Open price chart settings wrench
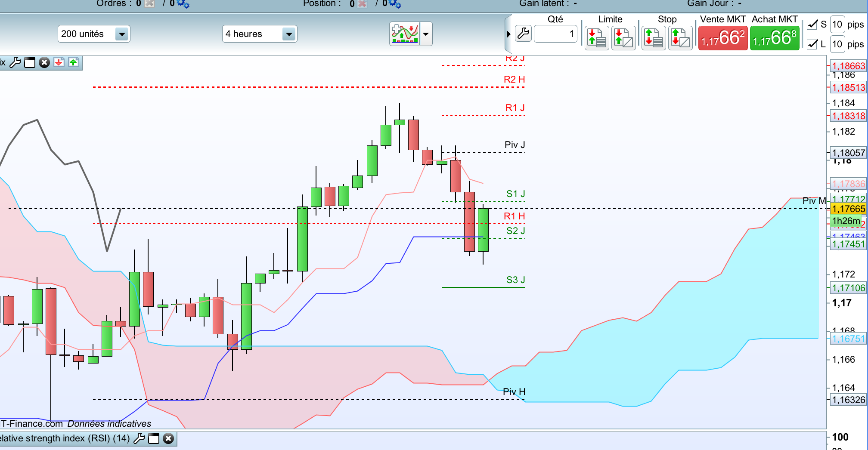This screenshot has height=450, width=868. [x=15, y=62]
